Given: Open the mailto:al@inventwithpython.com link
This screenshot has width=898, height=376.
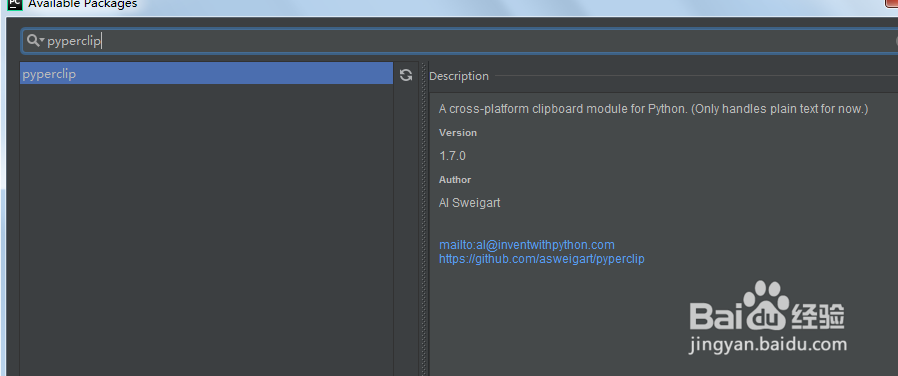Looking at the screenshot, I should [x=526, y=245].
